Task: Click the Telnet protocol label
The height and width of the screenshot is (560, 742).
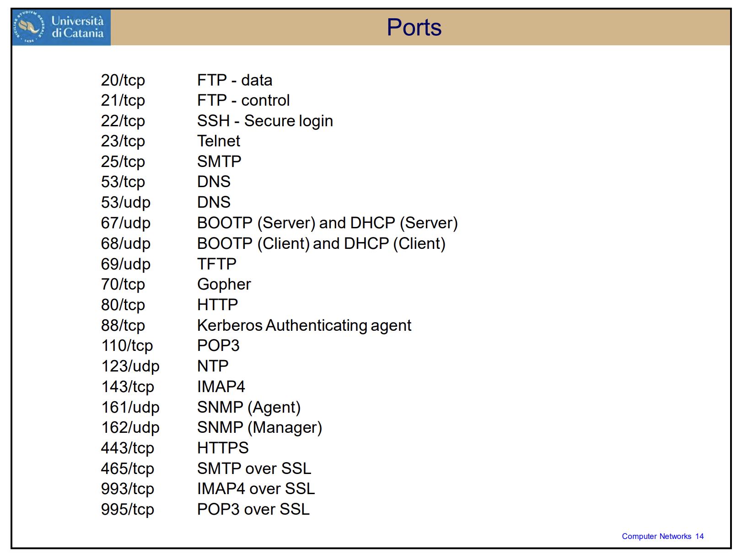Action: [x=218, y=141]
